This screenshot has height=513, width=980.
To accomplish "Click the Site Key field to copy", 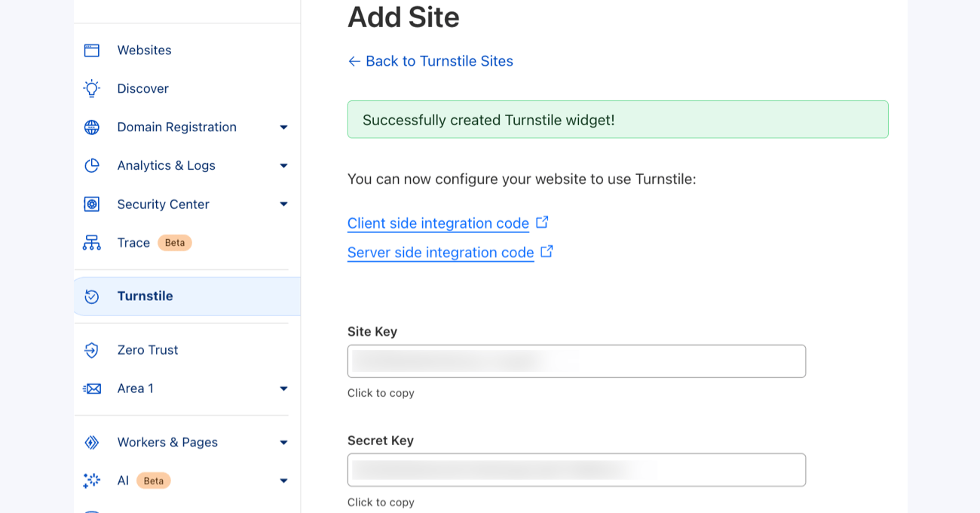I will tap(577, 361).
